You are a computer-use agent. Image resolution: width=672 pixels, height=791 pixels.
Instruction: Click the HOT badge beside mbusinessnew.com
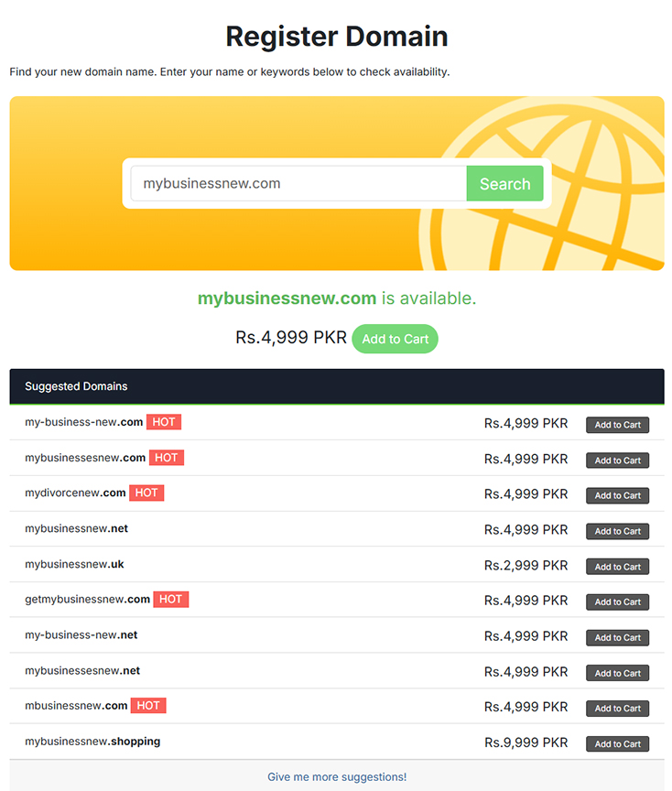[147, 706]
